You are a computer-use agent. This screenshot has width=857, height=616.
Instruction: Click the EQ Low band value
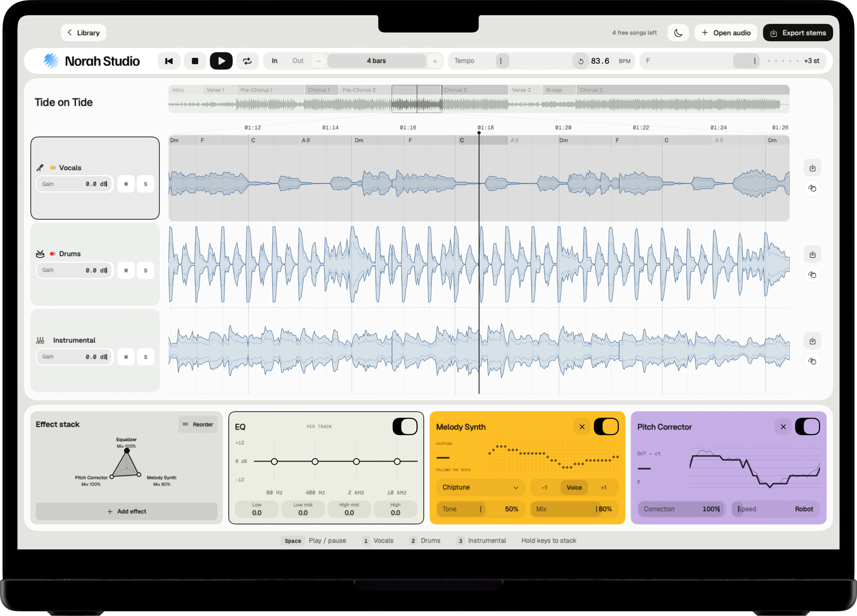pyautogui.click(x=256, y=509)
